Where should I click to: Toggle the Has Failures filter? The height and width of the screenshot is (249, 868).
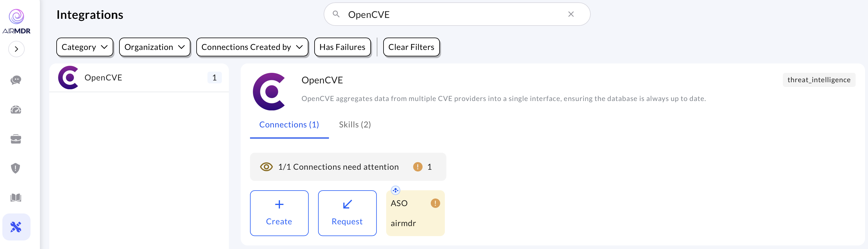point(342,47)
